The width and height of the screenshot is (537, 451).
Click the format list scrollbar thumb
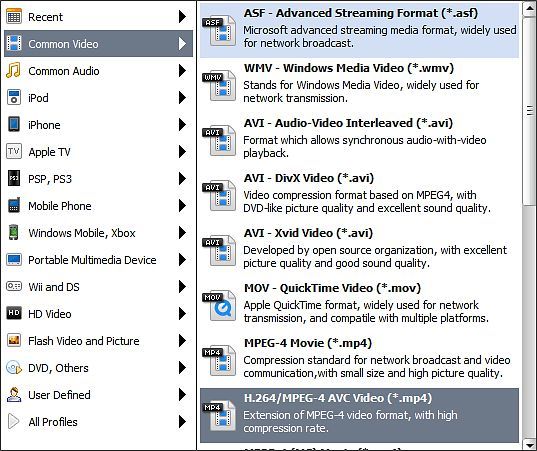click(529, 111)
